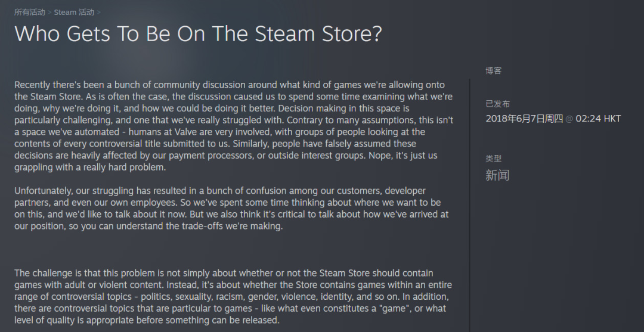
Task: Click the title Who Gets To Be On The Steam Store?
Action: pos(198,33)
